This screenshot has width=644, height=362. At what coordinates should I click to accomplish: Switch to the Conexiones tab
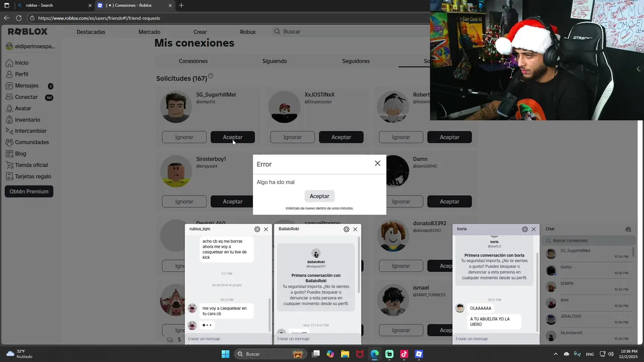193,61
